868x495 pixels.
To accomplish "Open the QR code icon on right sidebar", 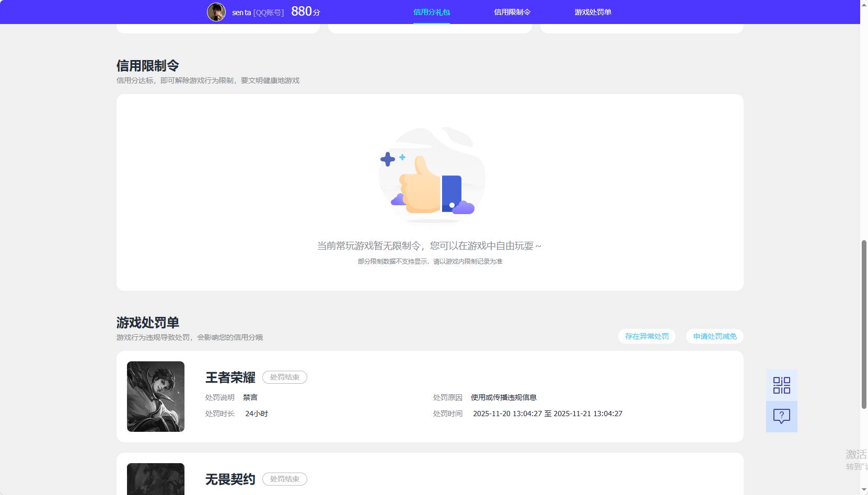I will (781, 385).
